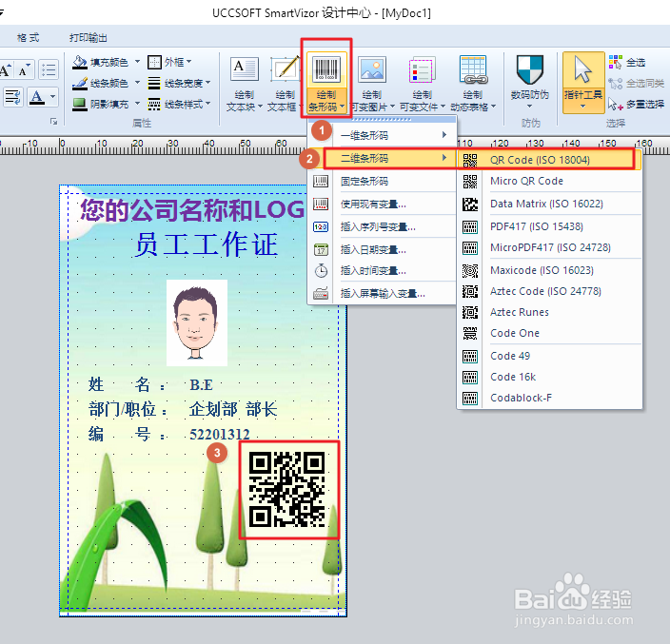The image size is (670, 644).
Task: Click the 阴影填充 shadow fill button
Action: pos(101,104)
